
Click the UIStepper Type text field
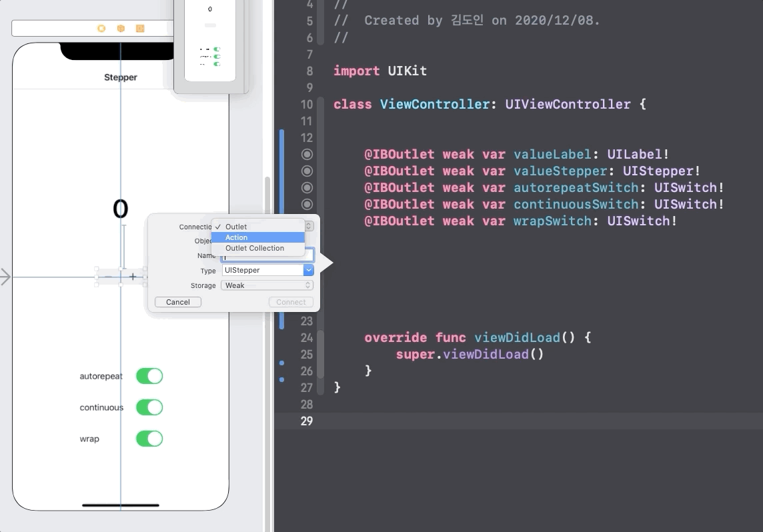tap(263, 270)
